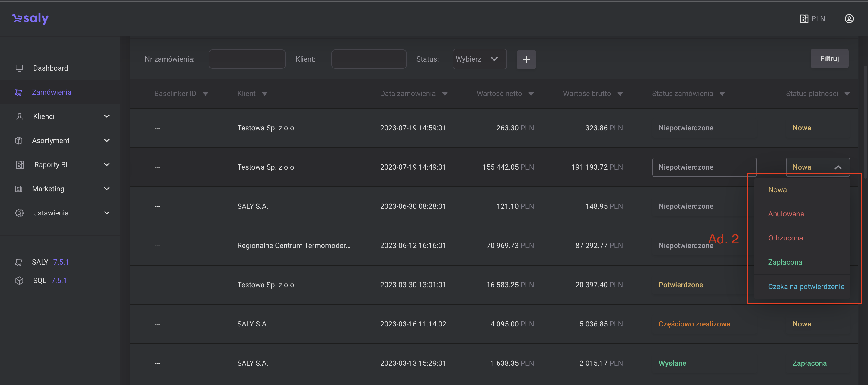Click the Ustawienia gear icon

[19, 213]
